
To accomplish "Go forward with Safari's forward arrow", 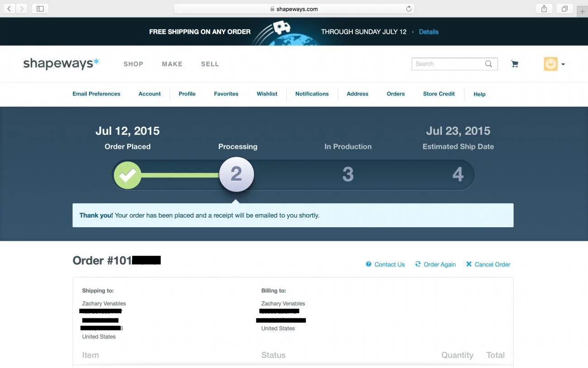I will (x=21, y=9).
